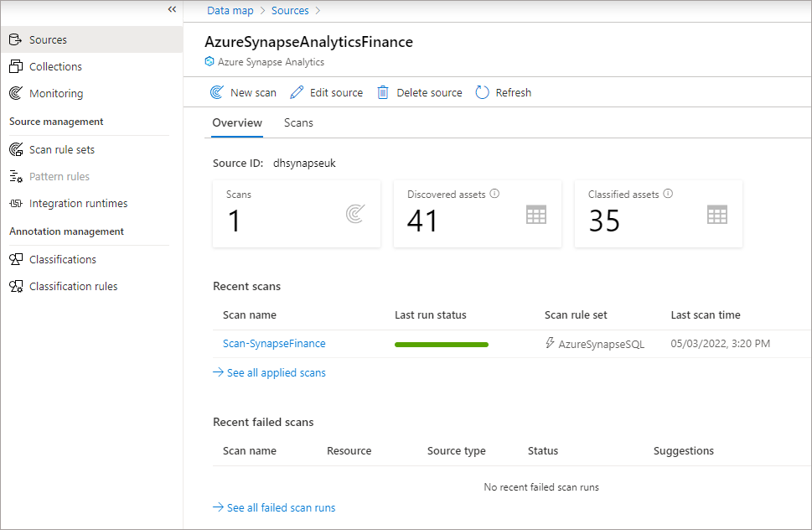Click the Classified assets table icon
Viewport: 812px width, 530px height.
click(717, 215)
